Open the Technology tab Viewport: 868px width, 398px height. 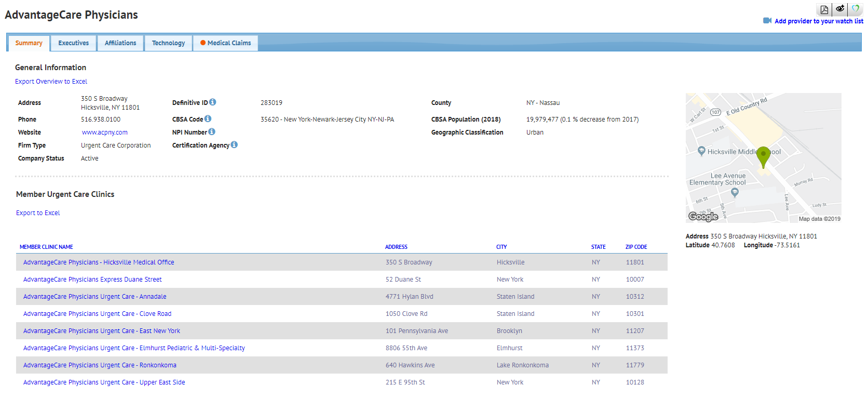coord(168,43)
